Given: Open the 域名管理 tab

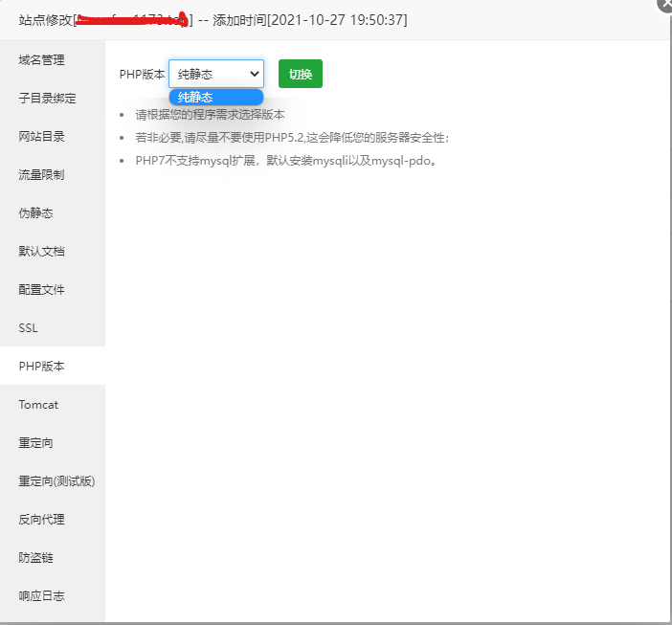Looking at the screenshot, I should 53,59.
